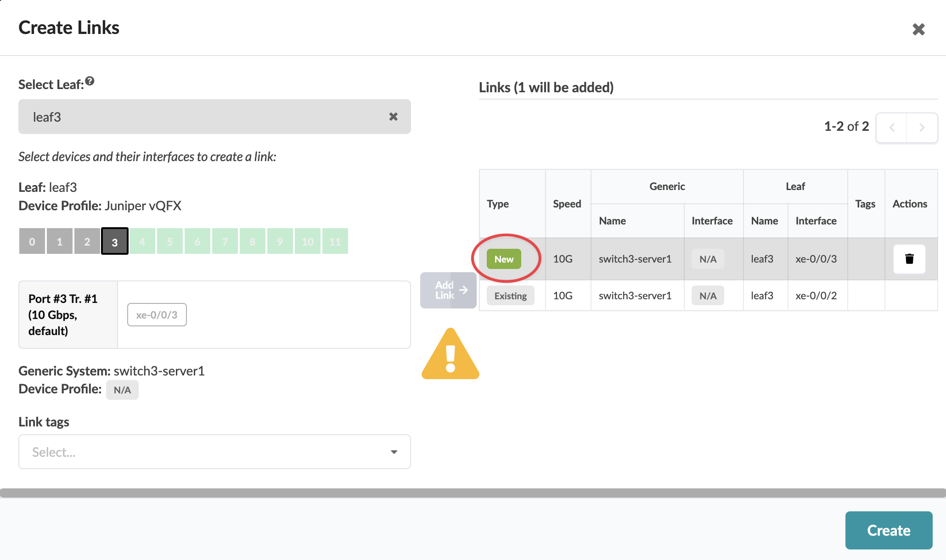946x560 pixels.
Task: Click the Create button
Action: 888,530
